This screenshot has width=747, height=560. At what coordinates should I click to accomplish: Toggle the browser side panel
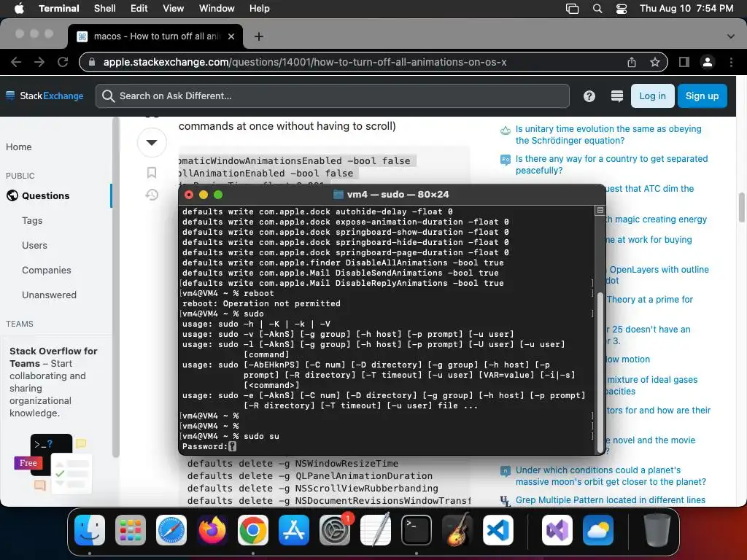(684, 62)
